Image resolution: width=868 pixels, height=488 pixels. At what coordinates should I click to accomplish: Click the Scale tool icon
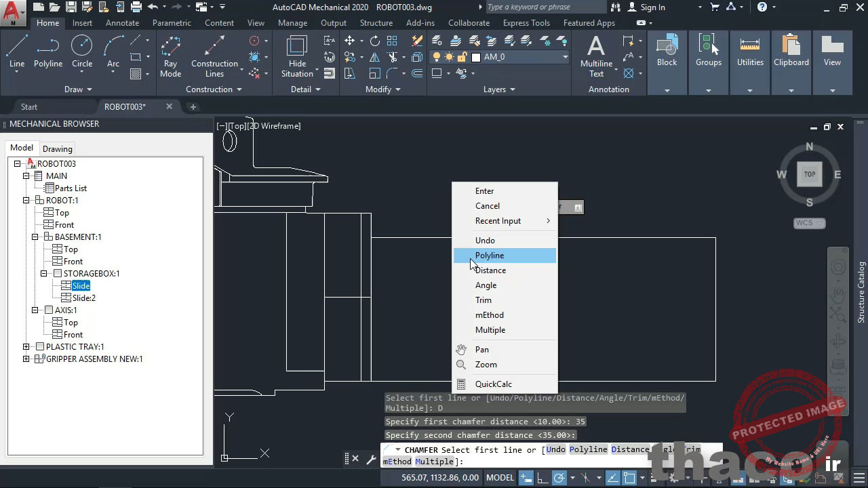coord(375,73)
